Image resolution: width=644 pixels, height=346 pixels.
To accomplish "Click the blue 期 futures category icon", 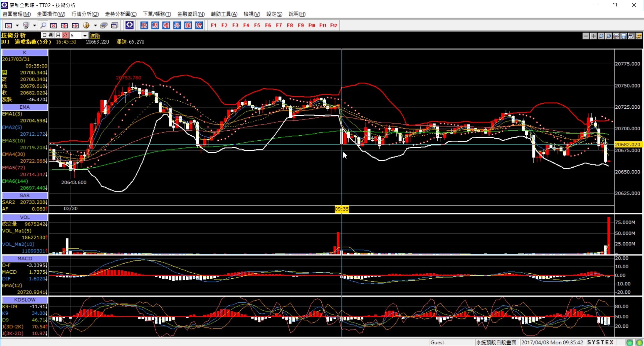I will coord(155,25).
